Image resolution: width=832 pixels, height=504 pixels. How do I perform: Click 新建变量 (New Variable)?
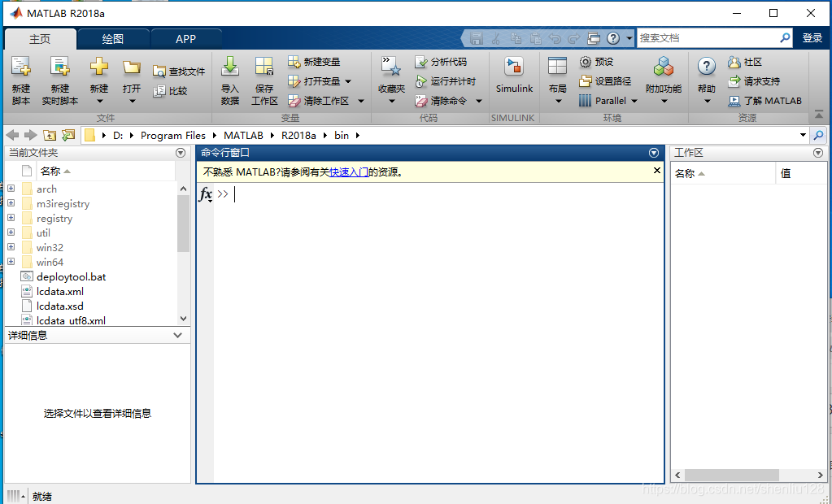coord(314,62)
